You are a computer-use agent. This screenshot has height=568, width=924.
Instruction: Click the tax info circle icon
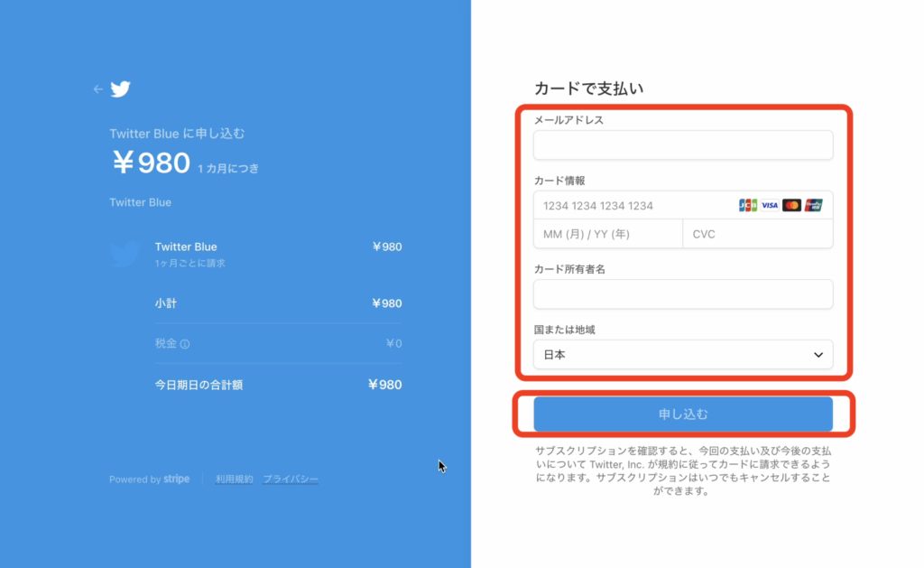(x=185, y=344)
